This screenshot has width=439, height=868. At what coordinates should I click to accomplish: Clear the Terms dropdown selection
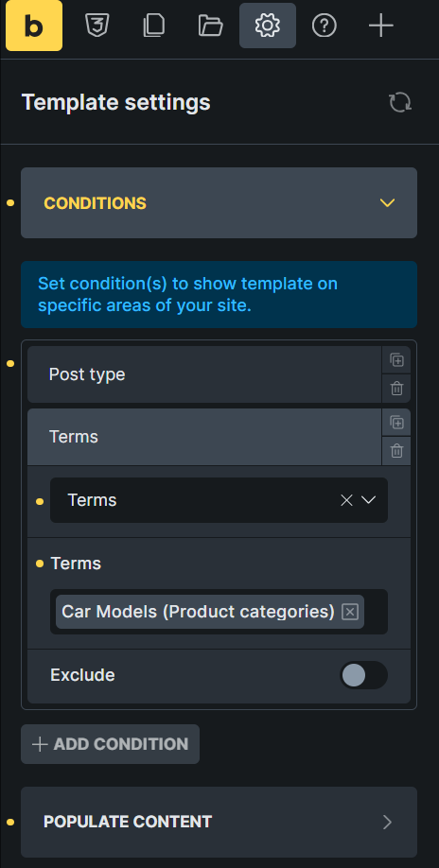pyautogui.click(x=346, y=500)
